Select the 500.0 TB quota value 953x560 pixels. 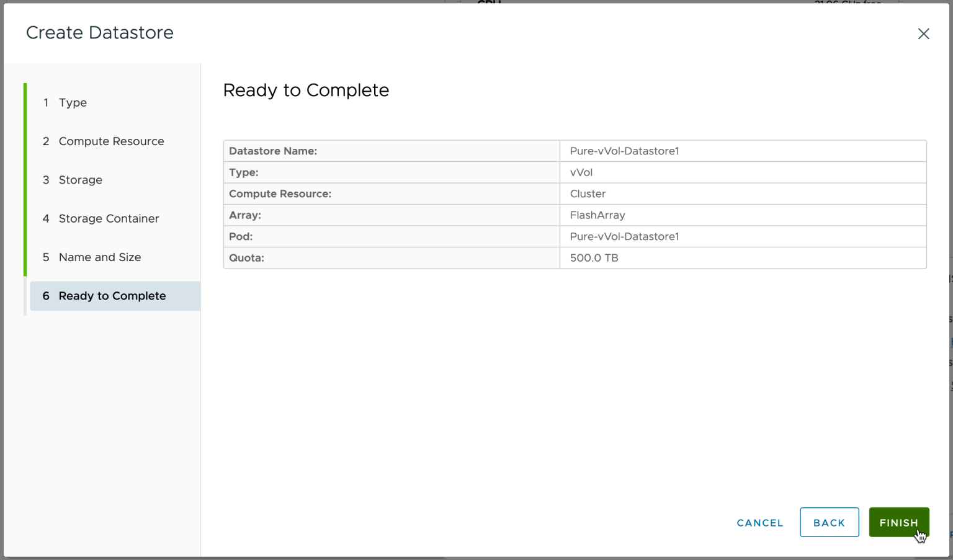[x=594, y=258]
